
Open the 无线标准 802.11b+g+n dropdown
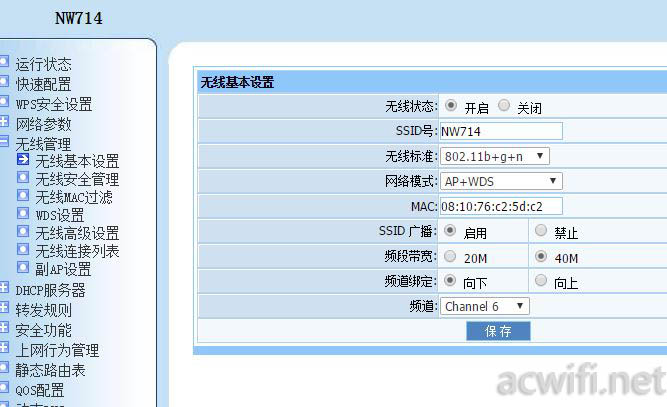495,156
